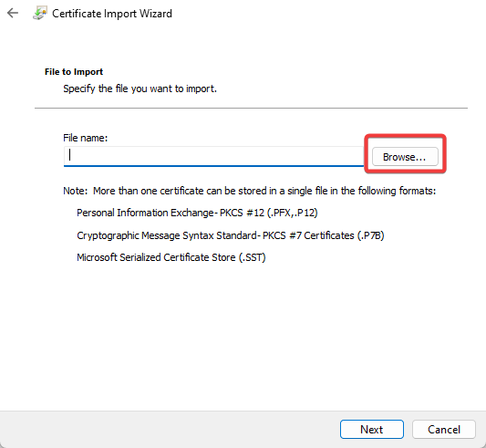The height and width of the screenshot is (448, 486).
Task: Click the 'File name:' label
Action: pyautogui.click(x=86, y=138)
